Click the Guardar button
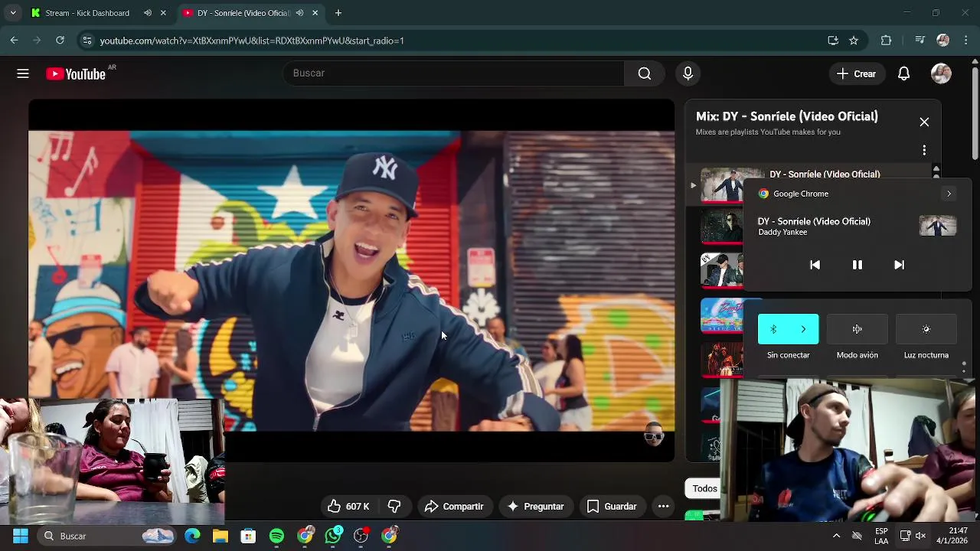This screenshot has width=980, height=551. click(611, 507)
